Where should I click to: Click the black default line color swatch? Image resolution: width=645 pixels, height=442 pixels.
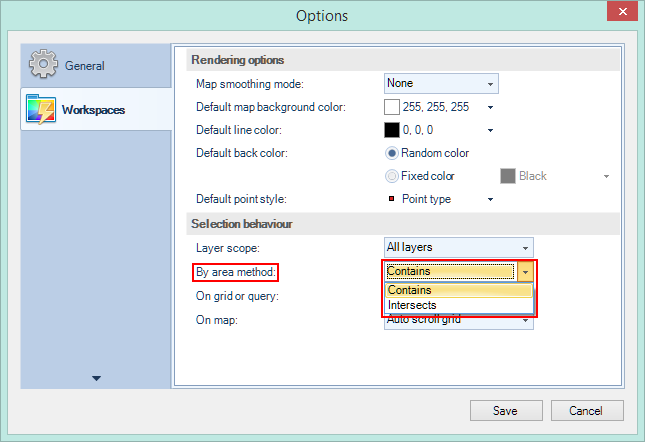click(x=392, y=130)
